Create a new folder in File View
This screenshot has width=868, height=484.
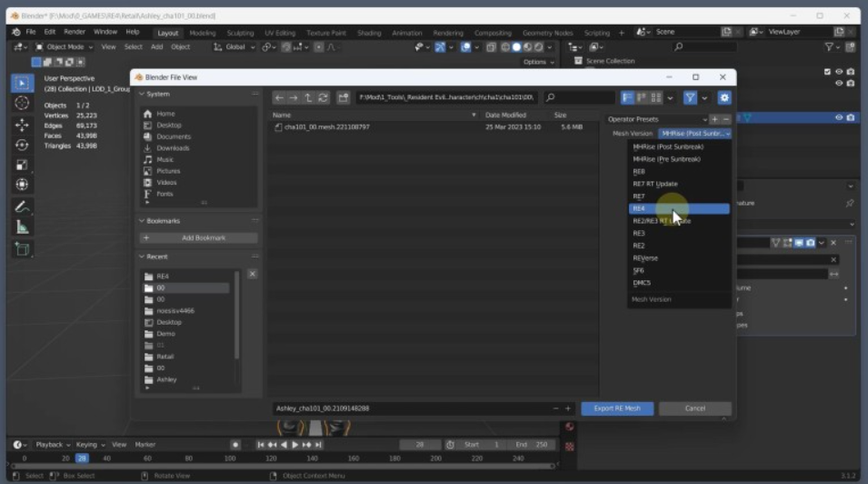344,97
